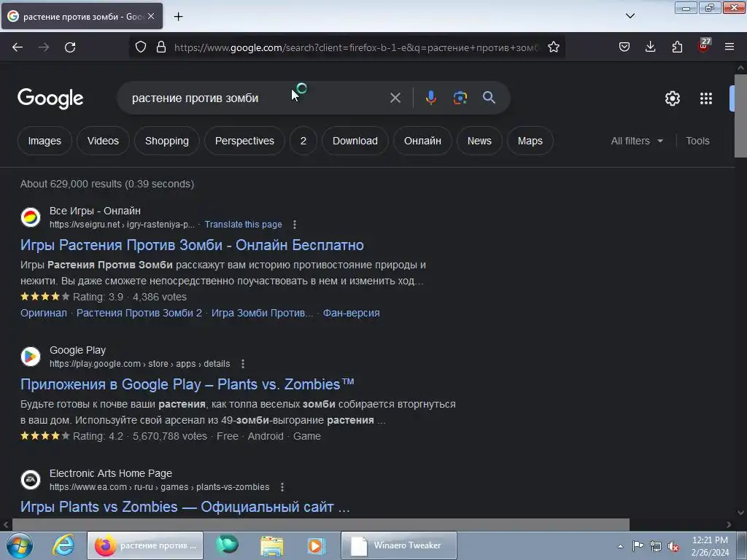The width and height of the screenshot is (747, 560).
Task: Click the muted volume tray icon
Action: (673, 546)
